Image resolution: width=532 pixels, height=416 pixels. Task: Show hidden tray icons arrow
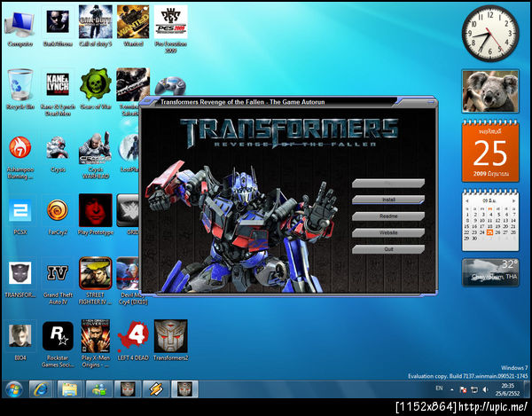click(x=452, y=389)
